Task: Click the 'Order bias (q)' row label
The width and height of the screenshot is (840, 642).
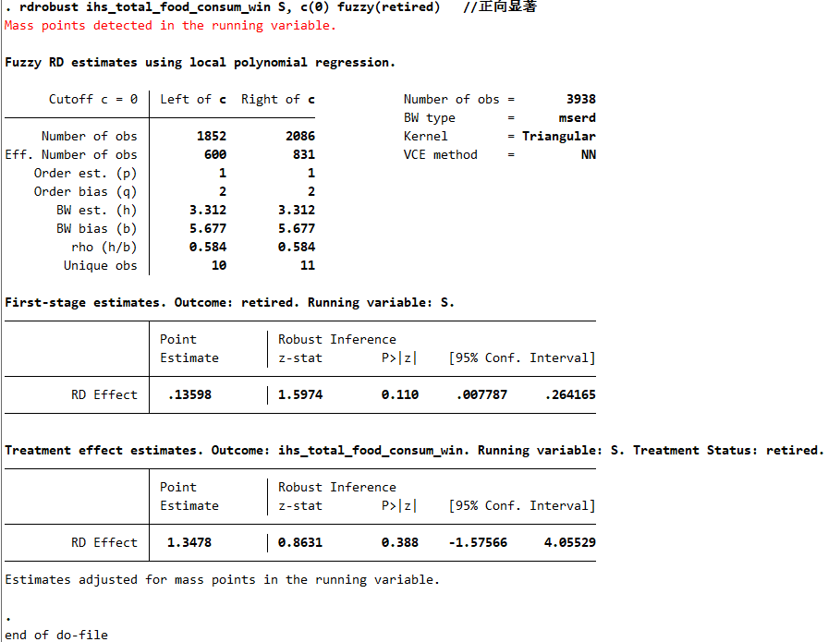Action: 86,192
